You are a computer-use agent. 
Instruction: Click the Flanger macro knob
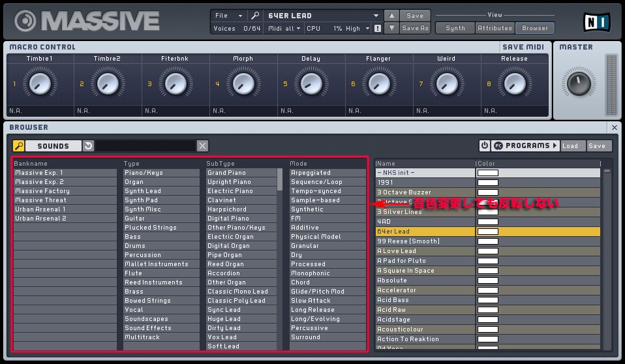pos(379,83)
